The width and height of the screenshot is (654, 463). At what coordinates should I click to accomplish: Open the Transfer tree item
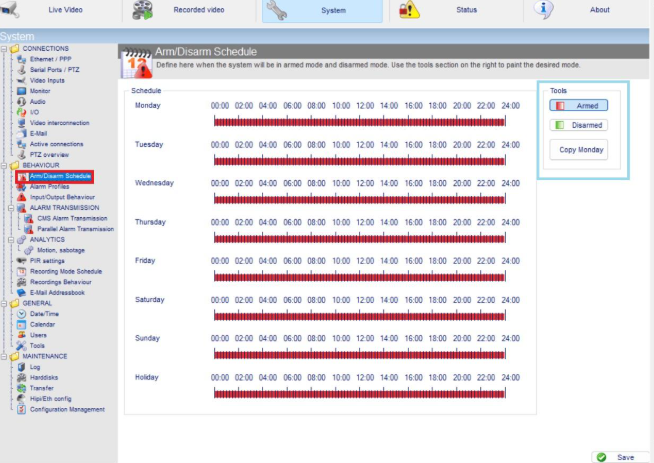coord(42,388)
